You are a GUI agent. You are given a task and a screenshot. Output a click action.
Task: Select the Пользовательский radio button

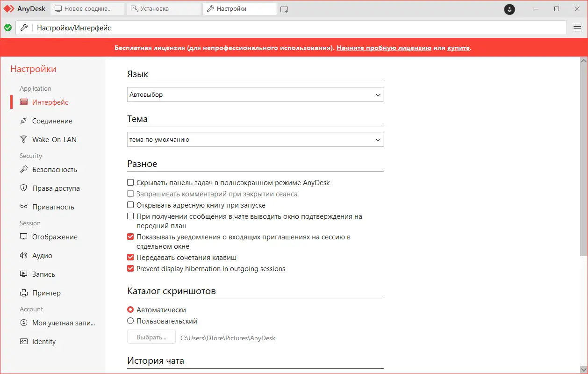(x=130, y=321)
